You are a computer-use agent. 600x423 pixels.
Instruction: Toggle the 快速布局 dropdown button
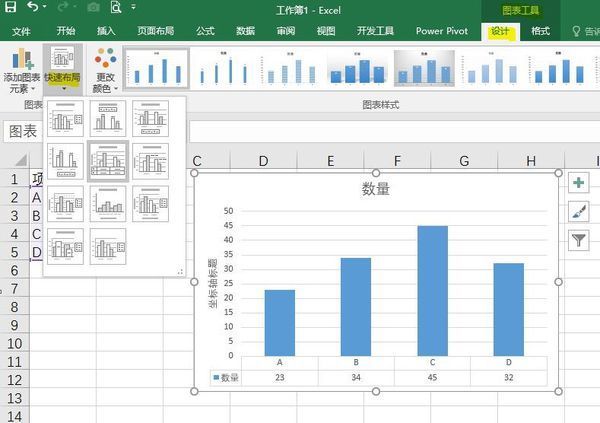63,70
